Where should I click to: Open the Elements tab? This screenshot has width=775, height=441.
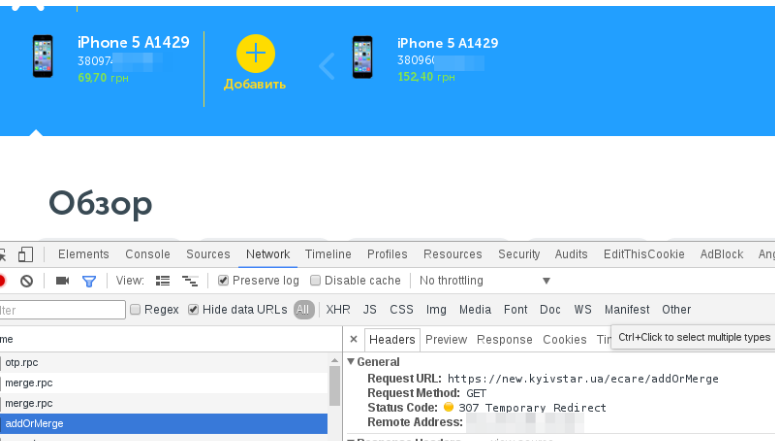pyautogui.click(x=84, y=254)
